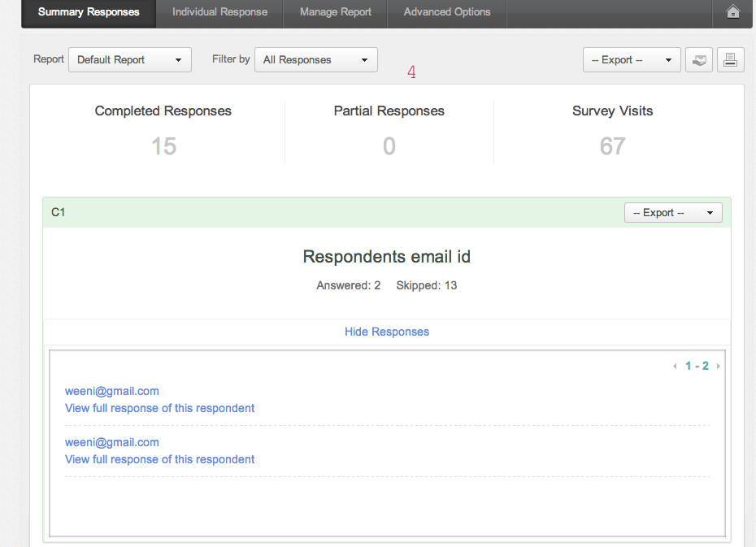This screenshot has height=547, width=756.
Task: Open the Advanced Options tab
Action: click(447, 12)
